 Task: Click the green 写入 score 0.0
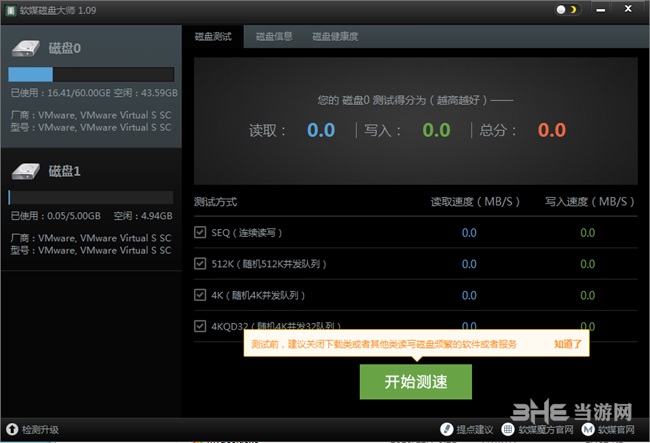tap(436, 130)
